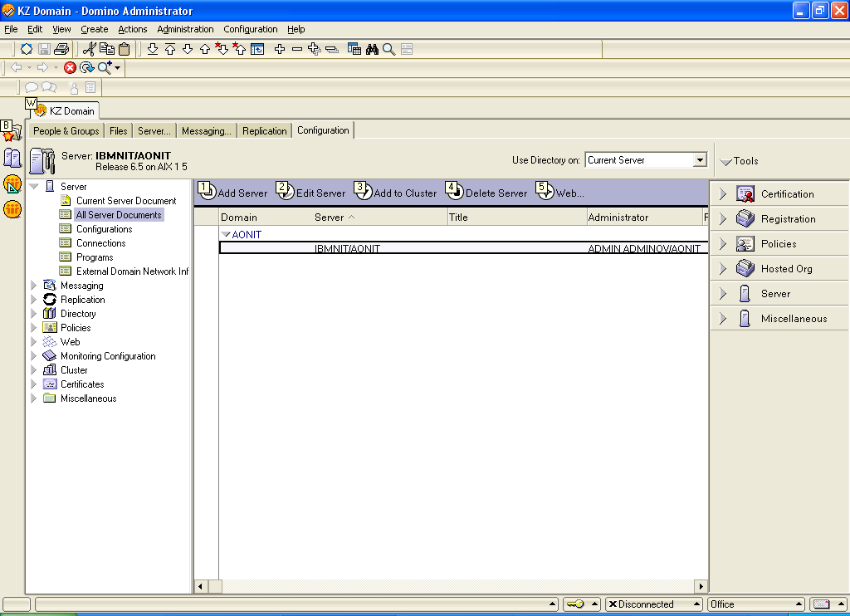
Task: Expand the Messaging tree node
Action: [x=33, y=286]
